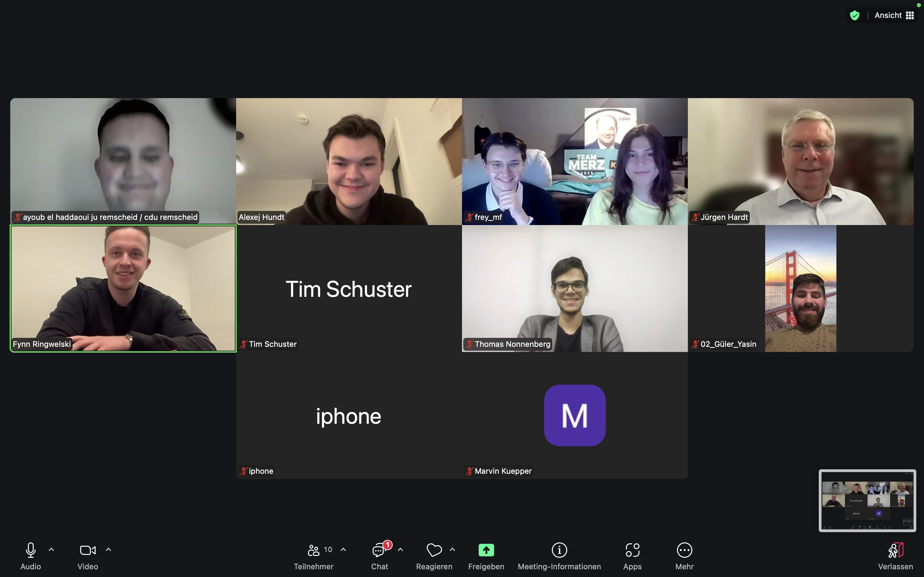The image size is (924, 577).
Task: Expand the chevron next to Chat
Action: (x=400, y=549)
